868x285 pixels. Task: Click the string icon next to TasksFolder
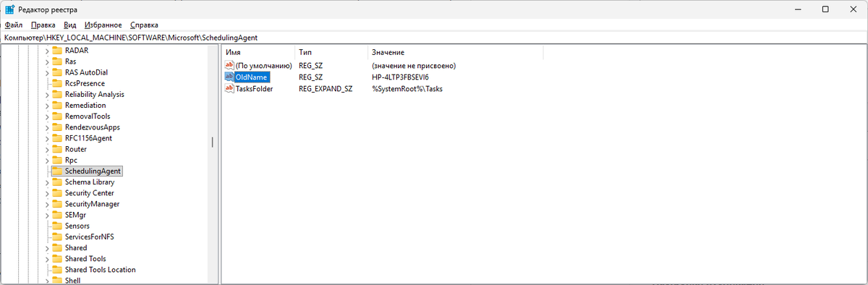(x=230, y=88)
